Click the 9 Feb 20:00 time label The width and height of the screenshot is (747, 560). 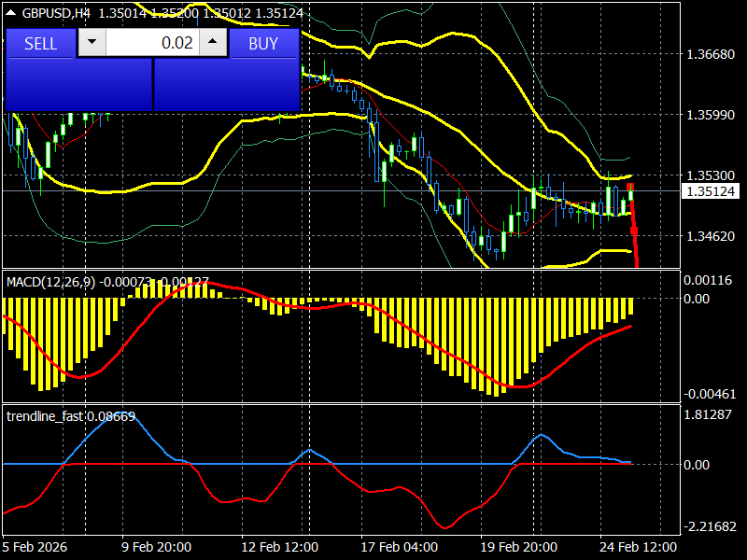click(x=156, y=547)
